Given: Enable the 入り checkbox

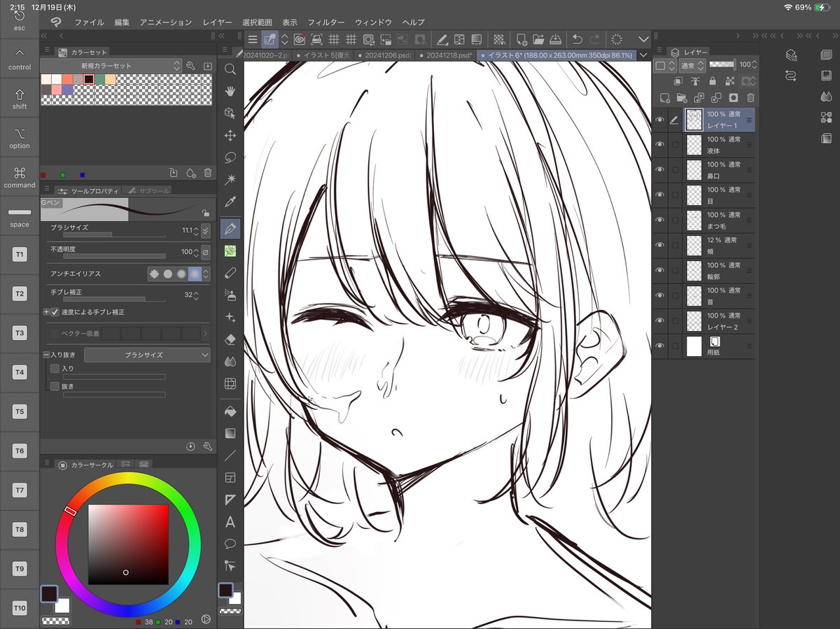Looking at the screenshot, I should coord(55,368).
